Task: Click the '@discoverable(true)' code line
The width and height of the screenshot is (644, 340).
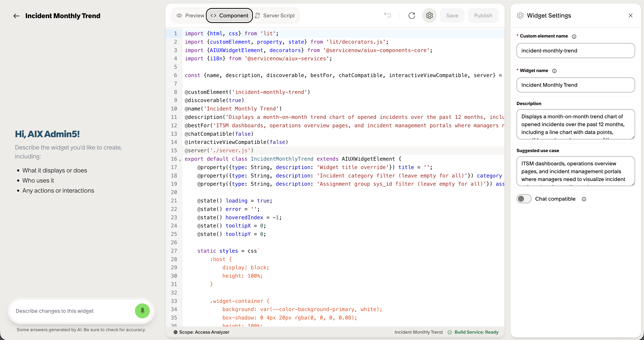Action: click(214, 100)
